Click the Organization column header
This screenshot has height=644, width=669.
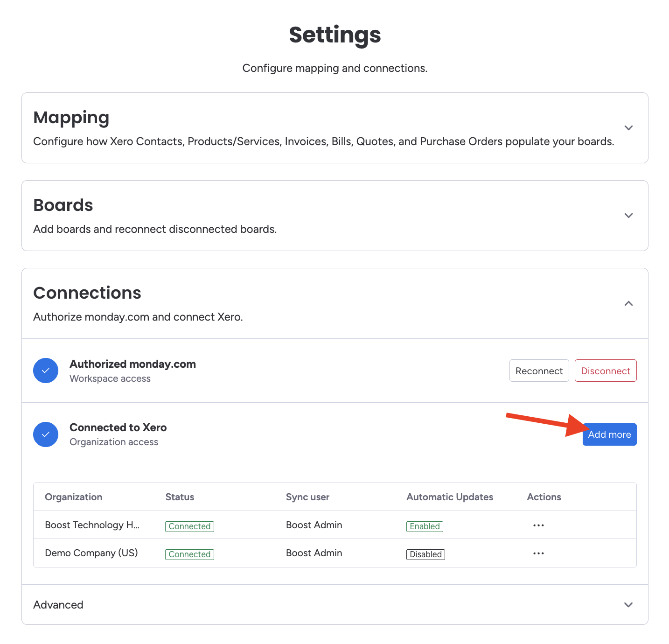[73, 497]
